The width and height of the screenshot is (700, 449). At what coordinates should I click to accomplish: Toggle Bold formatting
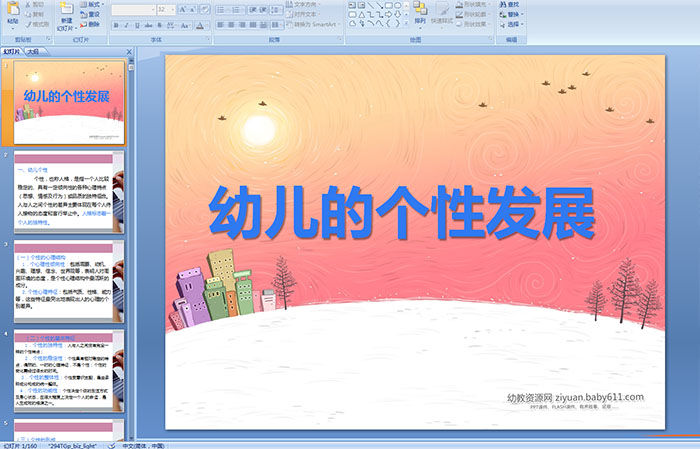point(116,25)
